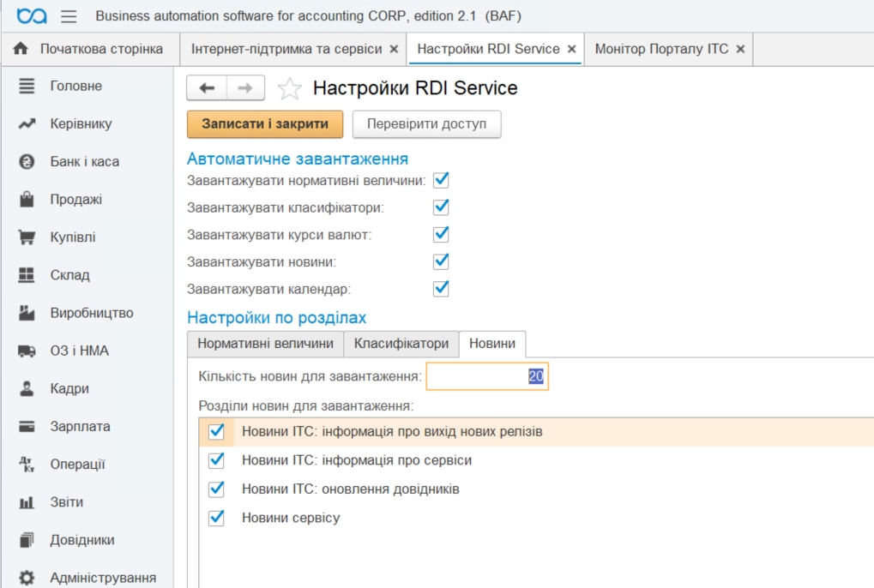Click the star favorite icon
The width and height of the screenshot is (874, 588).
pyautogui.click(x=290, y=88)
